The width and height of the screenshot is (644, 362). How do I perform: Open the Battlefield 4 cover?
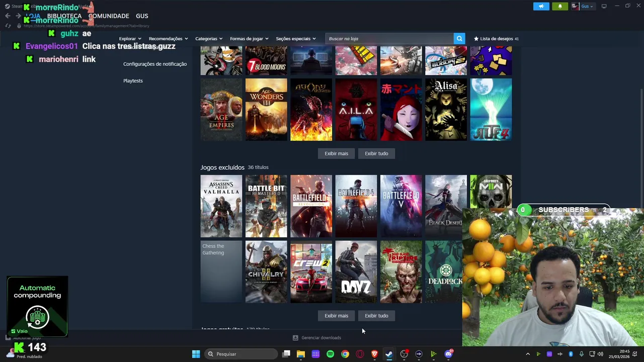356,206
